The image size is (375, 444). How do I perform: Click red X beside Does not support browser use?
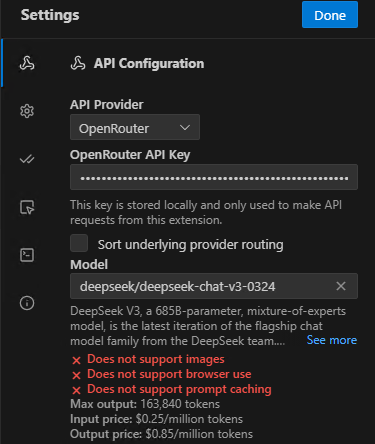76,375
